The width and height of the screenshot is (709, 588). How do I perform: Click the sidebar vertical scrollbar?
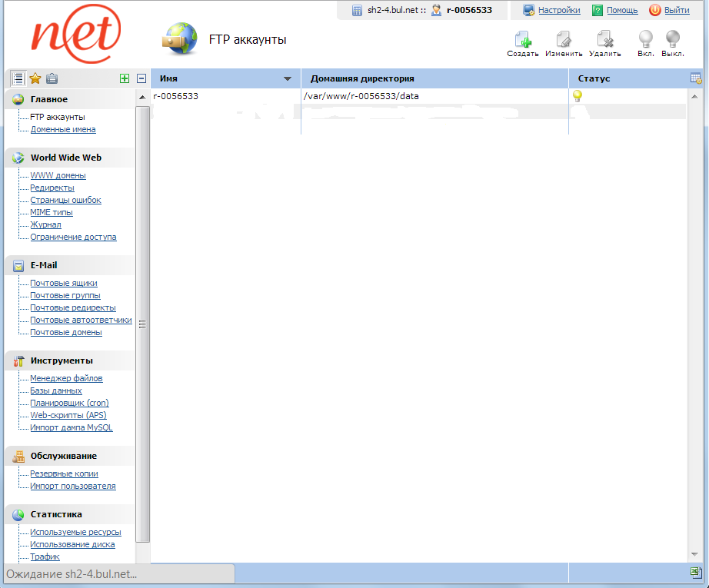coord(142,324)
